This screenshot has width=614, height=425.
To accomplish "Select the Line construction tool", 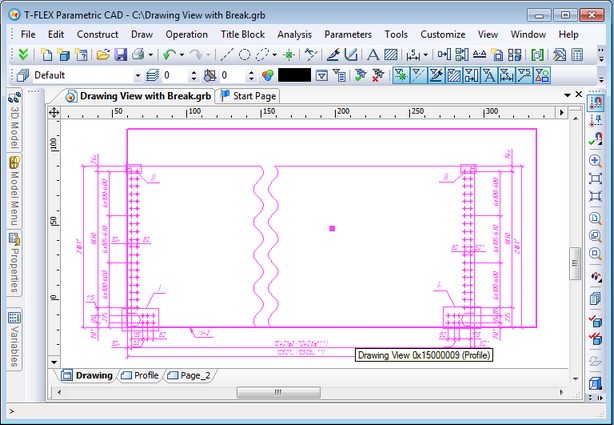I will (227, 54).
